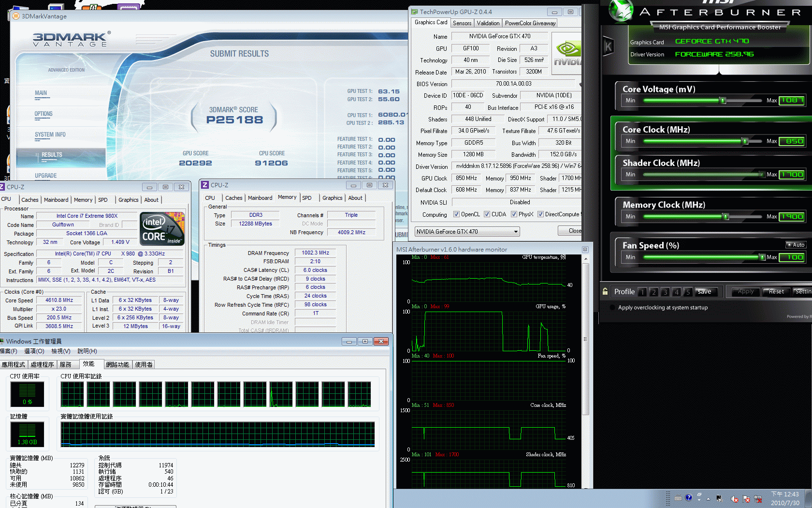Viewport: 812px width, 508px height.
Task: Click the Memory Clock value field showing 1900
Action: click(x=792, y=217)
